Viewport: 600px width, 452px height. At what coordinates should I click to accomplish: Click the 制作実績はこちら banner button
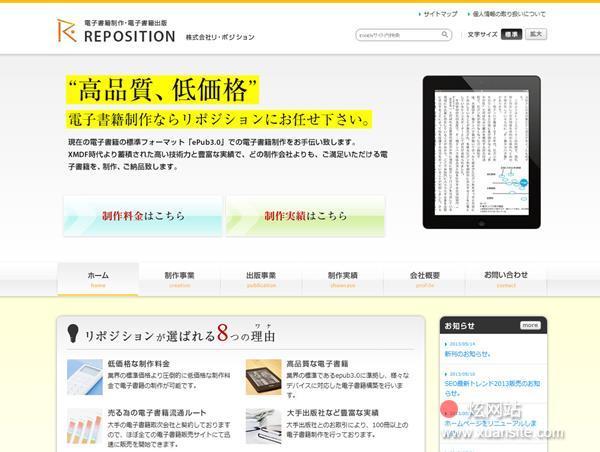pos(305,215)
